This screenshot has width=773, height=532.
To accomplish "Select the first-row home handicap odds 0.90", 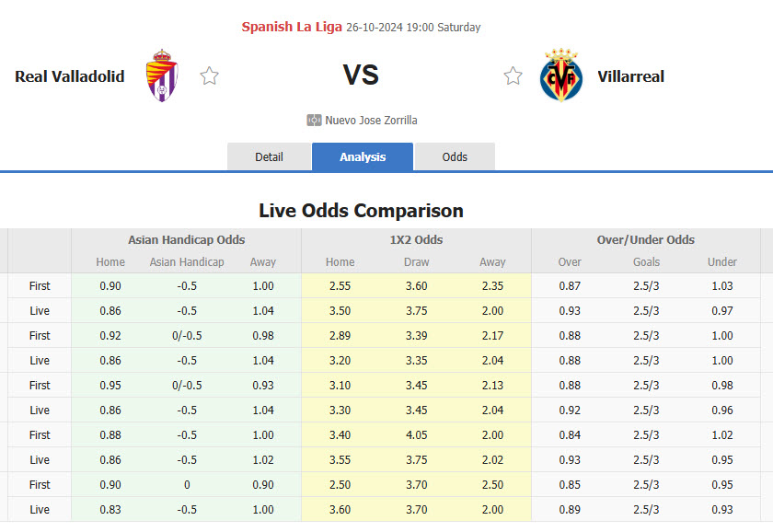I will pyautogui.click(x=110, y=286).
